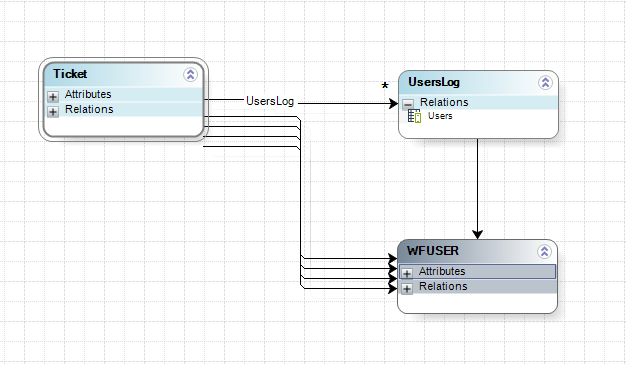Collapse the Ticket entity box
This screenshot has width=626, height=365.
[190, 74]
